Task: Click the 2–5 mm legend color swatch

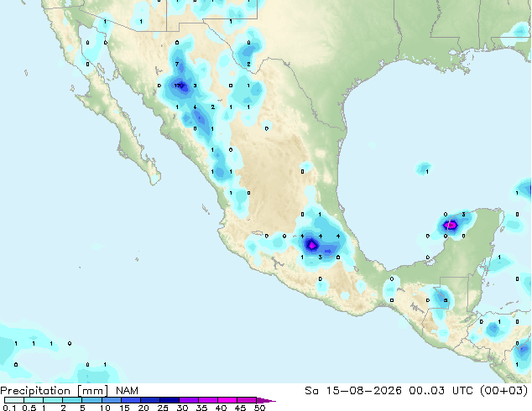Action: pyautogui.click(x=72, y=400)
